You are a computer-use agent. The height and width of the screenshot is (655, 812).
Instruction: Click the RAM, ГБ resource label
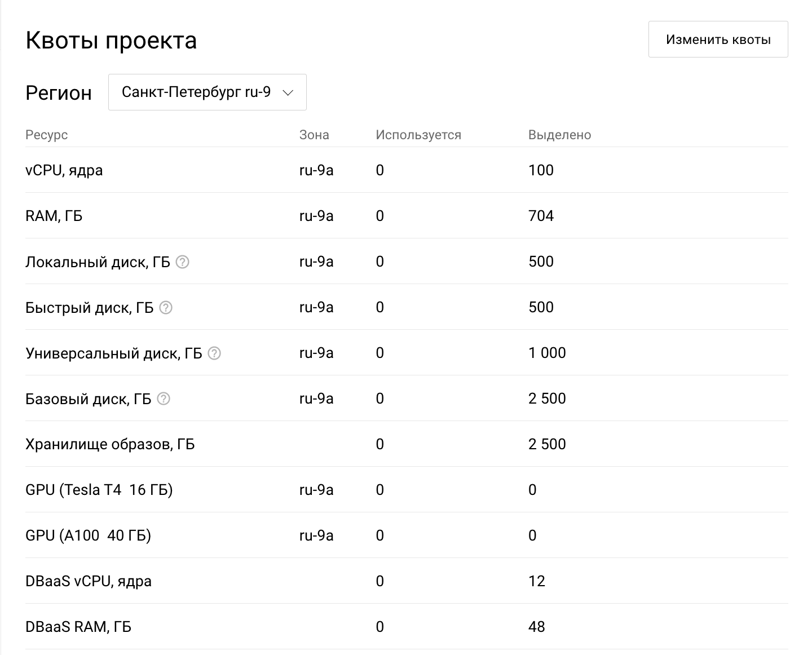tap(53, 216)
